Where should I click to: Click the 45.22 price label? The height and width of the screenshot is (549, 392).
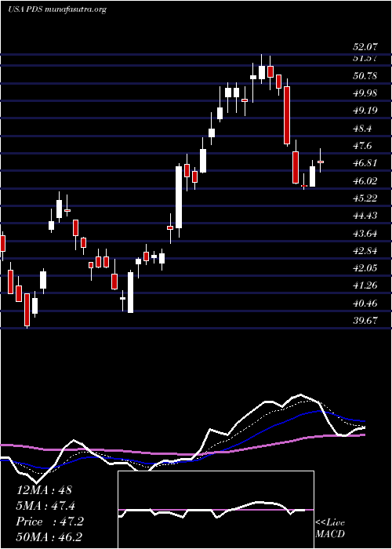point(365,198)
